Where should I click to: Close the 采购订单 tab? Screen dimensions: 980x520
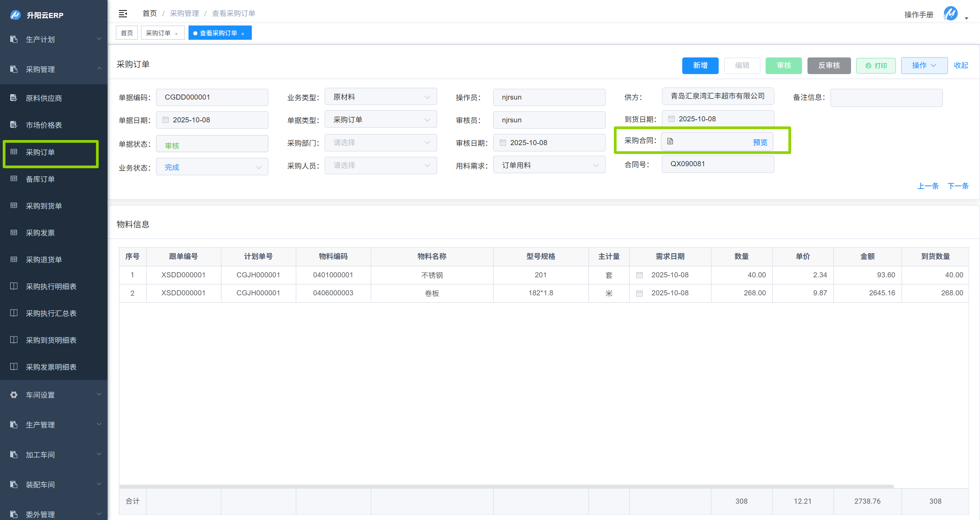click(x=176, y=34)
